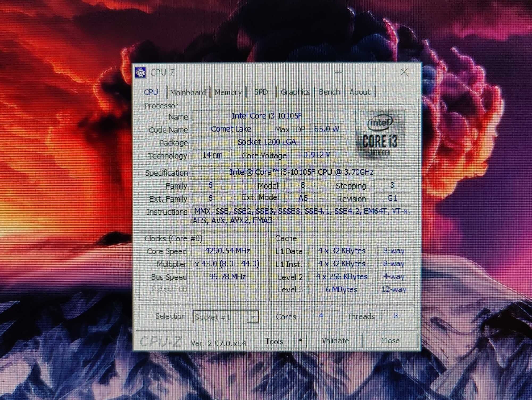Switch to the Graphics tab
This screenshot has height=400, width=532.
[x=296, y=92]
